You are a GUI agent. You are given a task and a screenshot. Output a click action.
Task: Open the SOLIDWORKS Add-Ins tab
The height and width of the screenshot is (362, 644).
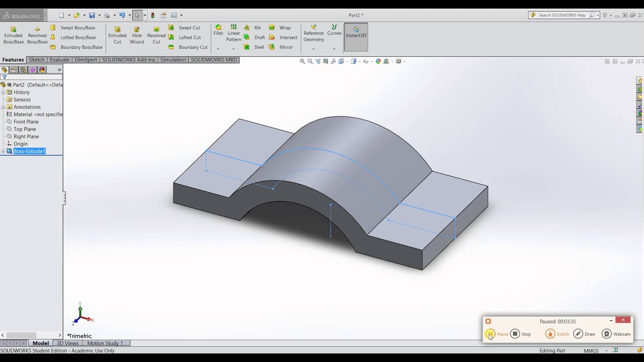click(129, 59)
